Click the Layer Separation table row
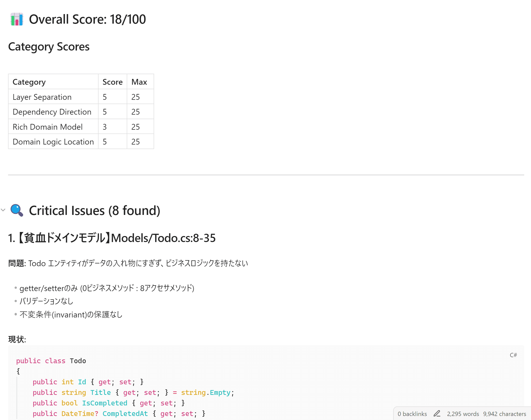 coord(42,97)
